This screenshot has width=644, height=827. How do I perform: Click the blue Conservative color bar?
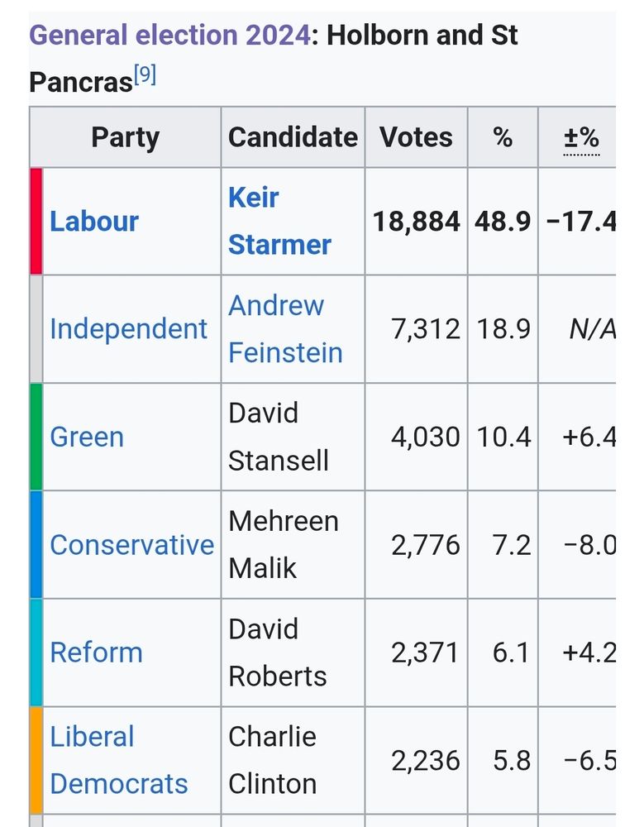36,545
